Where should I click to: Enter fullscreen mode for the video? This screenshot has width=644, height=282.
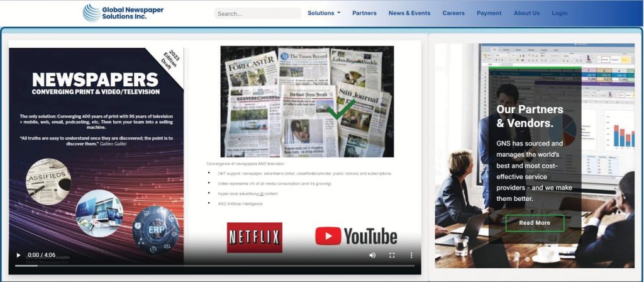point(392,255)
